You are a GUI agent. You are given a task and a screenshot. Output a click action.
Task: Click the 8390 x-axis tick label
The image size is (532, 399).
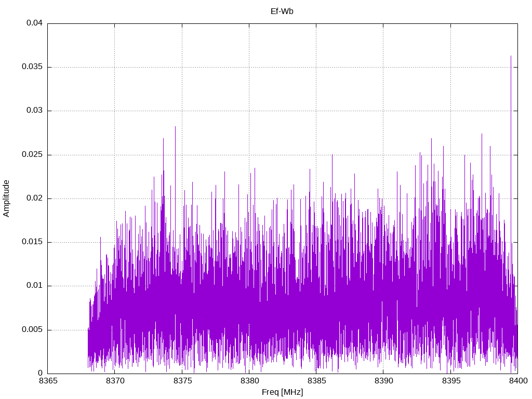click(383, 381)
